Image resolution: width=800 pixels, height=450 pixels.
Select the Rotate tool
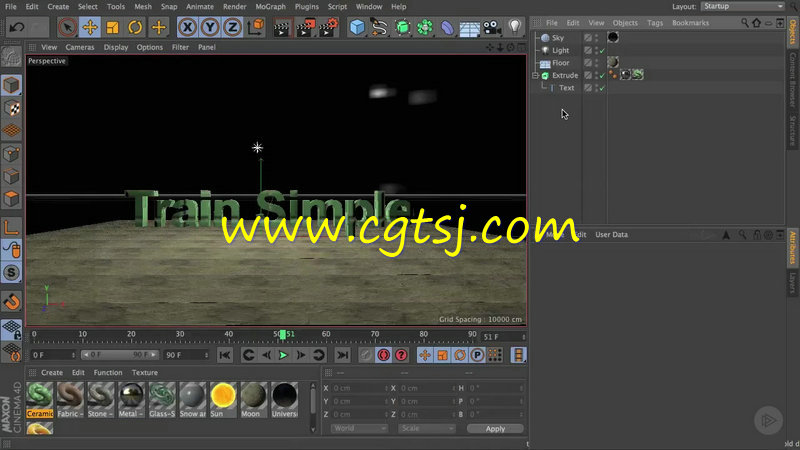(135, 27)
